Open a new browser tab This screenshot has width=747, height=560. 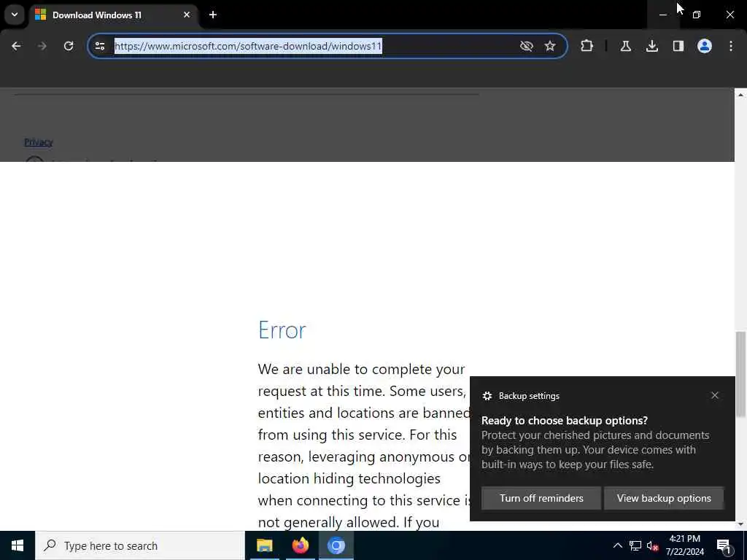213,15
